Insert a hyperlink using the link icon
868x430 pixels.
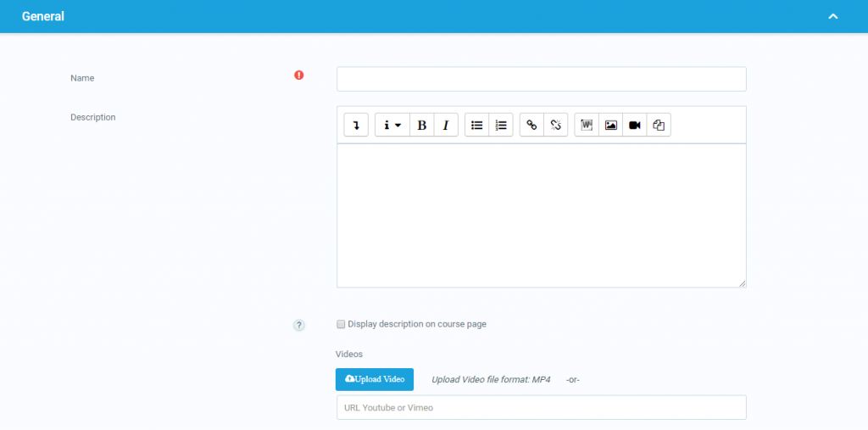532,126
